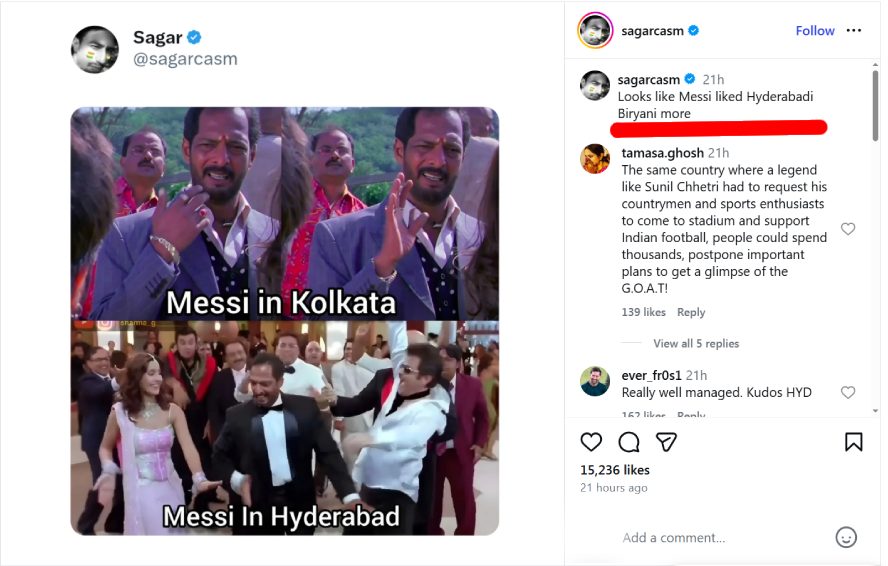888x566 pixels.
Task: Follow the sagarcasm account
Action: click(814, 31)
